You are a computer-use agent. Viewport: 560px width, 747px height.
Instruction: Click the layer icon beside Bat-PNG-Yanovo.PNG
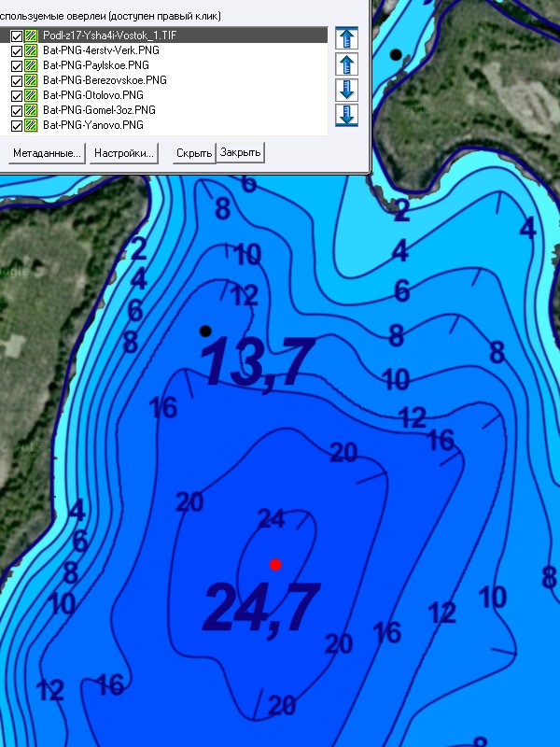31,125
